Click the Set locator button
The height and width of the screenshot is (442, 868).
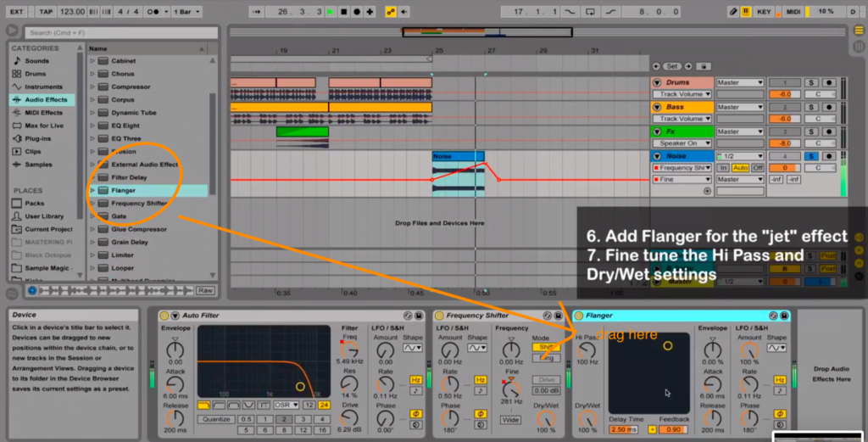coord(672,66)
